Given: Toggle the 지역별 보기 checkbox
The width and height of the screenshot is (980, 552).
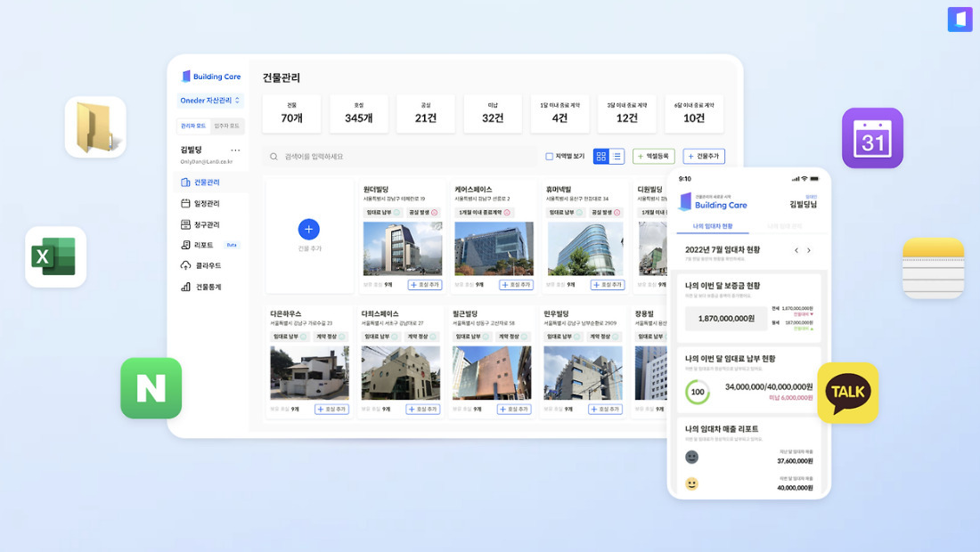Looking at the screenshot, I should click(549, 156).
